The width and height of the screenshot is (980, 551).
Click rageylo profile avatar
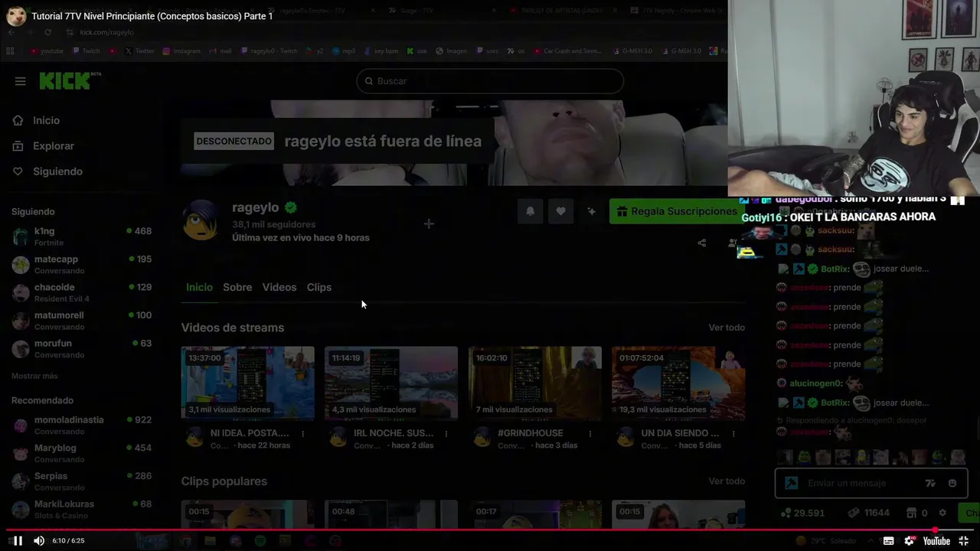pos(201,220)
